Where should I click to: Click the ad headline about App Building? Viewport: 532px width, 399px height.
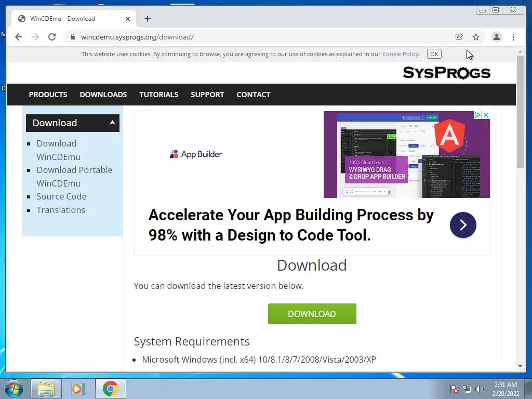point(291,225)
